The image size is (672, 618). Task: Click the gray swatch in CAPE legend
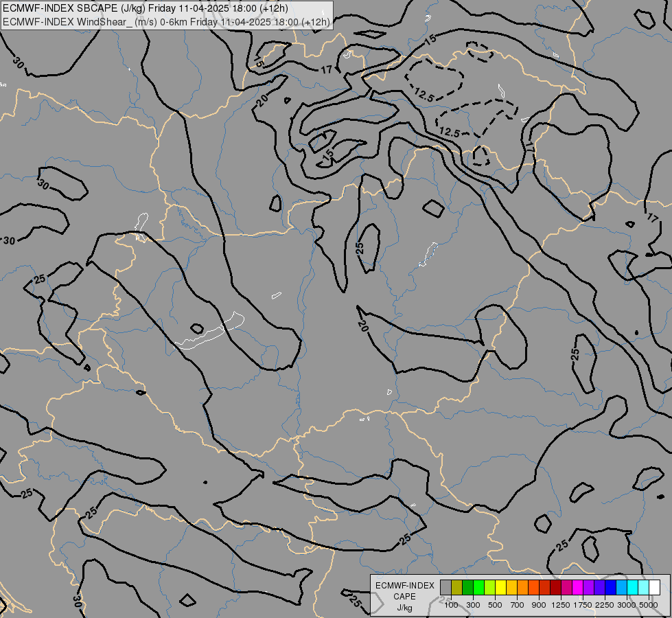click(x=445, y=587)
